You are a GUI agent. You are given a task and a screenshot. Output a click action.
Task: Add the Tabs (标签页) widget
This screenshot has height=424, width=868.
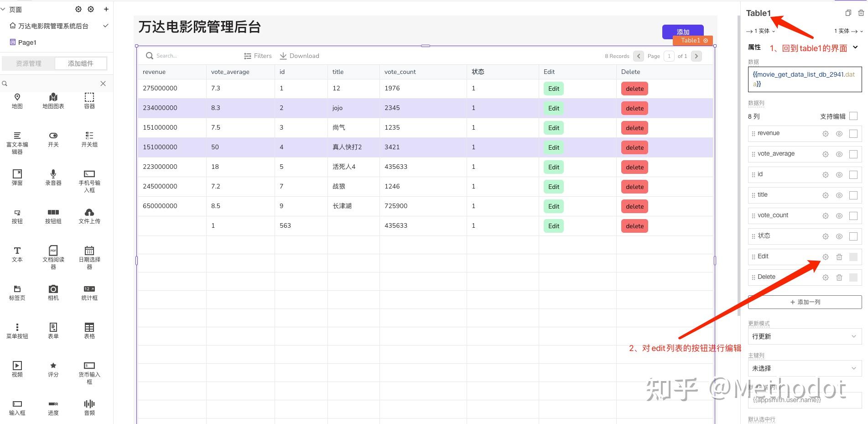(x=17, y=293)
